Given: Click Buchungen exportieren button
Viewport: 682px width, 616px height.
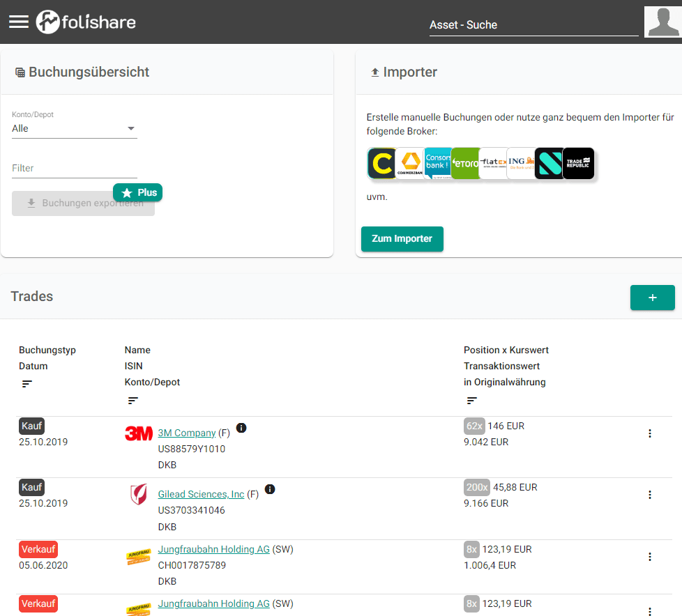Looking at the screenshot, I should pyautogui.click(x=83, y=203).
